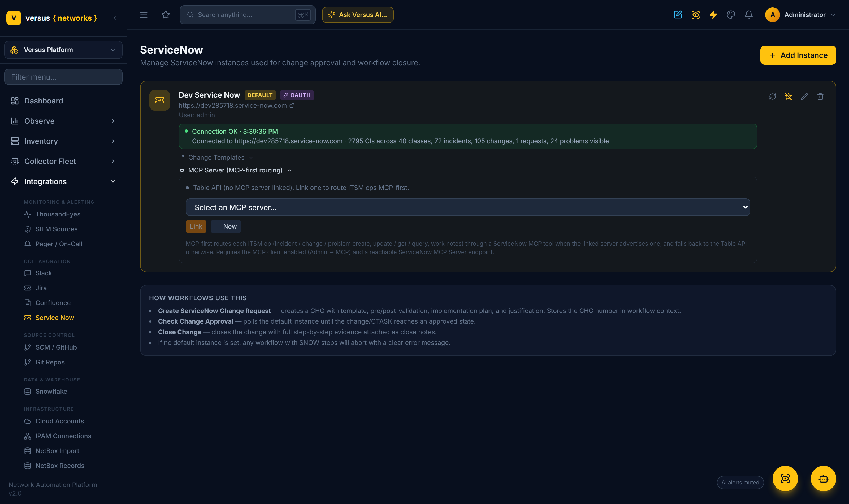Viewport: 849px width, 504px height.
Task: Expand the Change Templates section
Action: [x=216, y=158]
